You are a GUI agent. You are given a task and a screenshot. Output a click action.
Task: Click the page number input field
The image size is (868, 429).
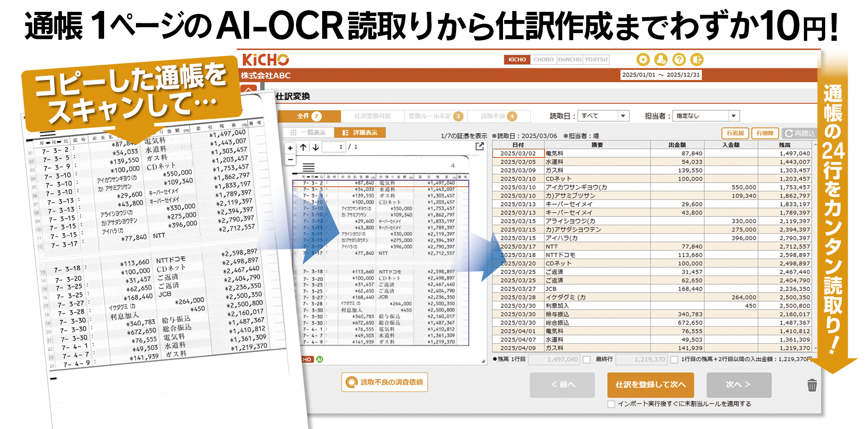pyautogui.click(x=334, y=147)
